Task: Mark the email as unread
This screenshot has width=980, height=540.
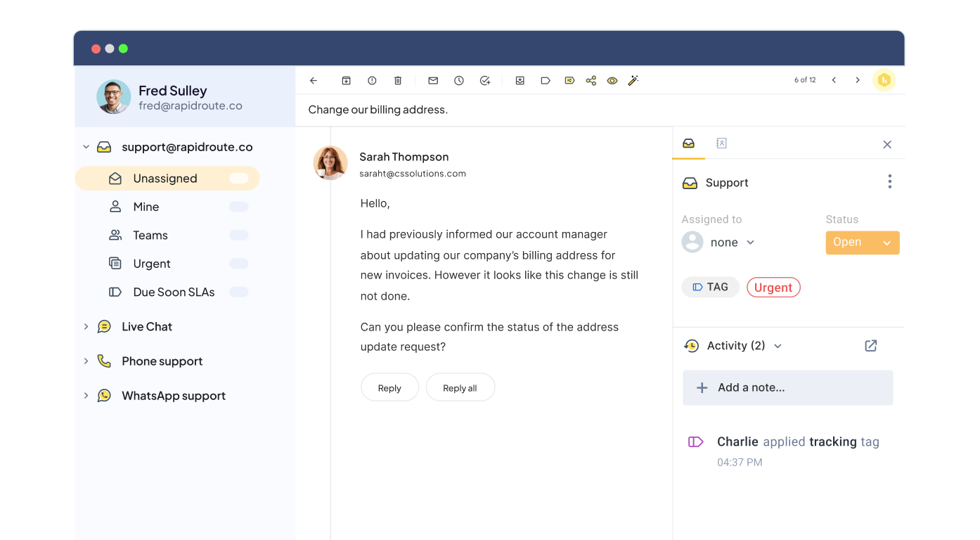Action: tap(432, 80)
